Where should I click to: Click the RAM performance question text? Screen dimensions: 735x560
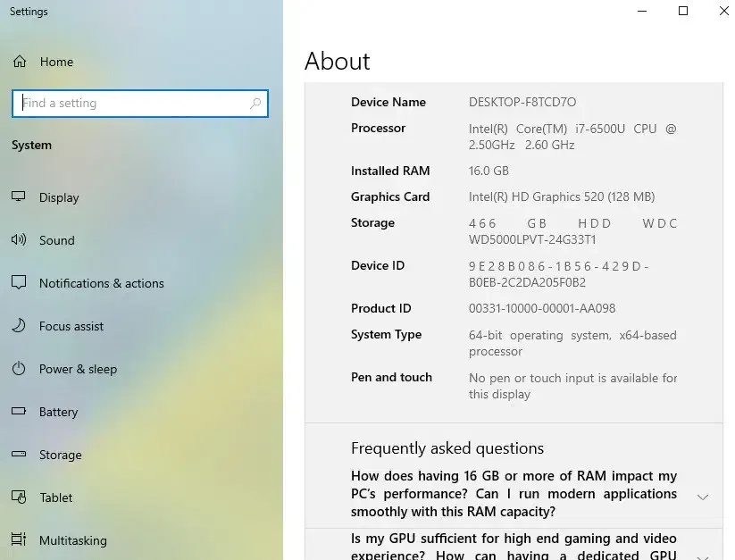point(514,494)
